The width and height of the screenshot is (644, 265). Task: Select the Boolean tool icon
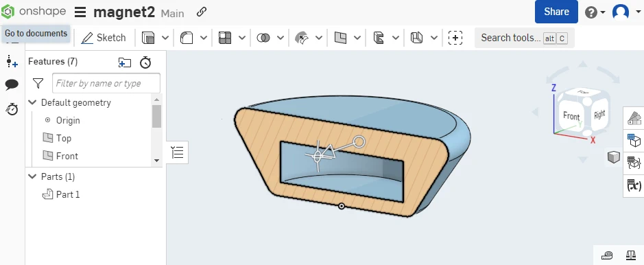pos(263,38)
